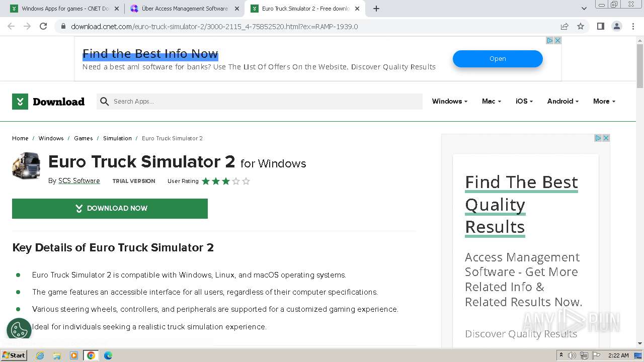Click Find The Best Quality Results ad

pos(521,205)
